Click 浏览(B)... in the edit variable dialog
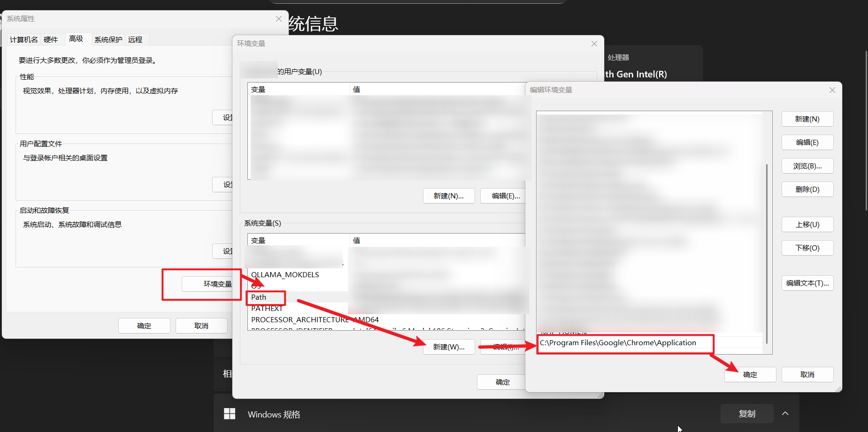This screenshot has width=868, height=432. pos(807,166)
